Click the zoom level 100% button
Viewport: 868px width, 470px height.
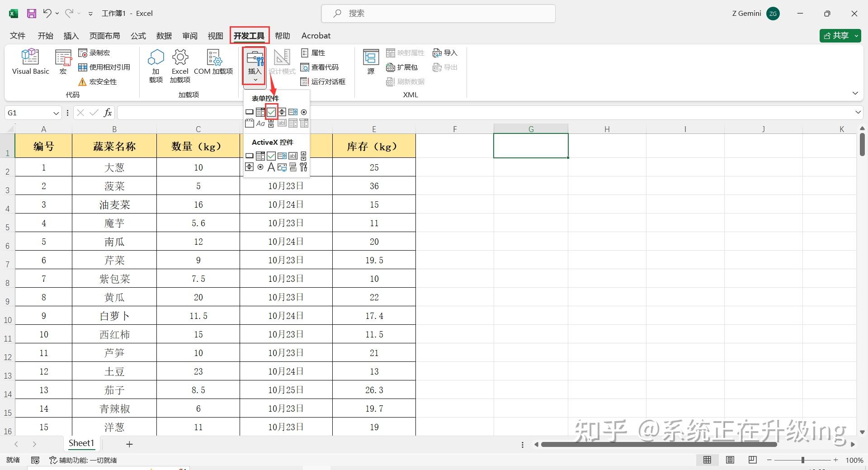point(854,460)
